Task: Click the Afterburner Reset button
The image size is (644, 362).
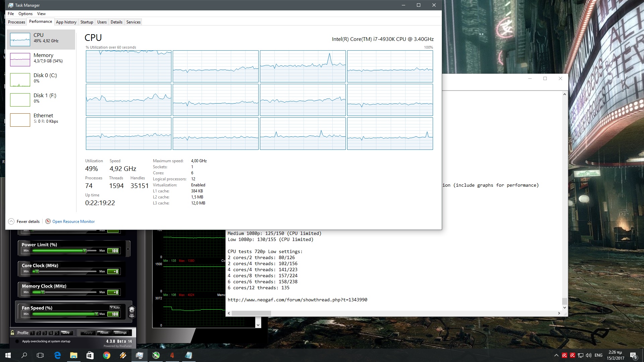Action: 104,333
